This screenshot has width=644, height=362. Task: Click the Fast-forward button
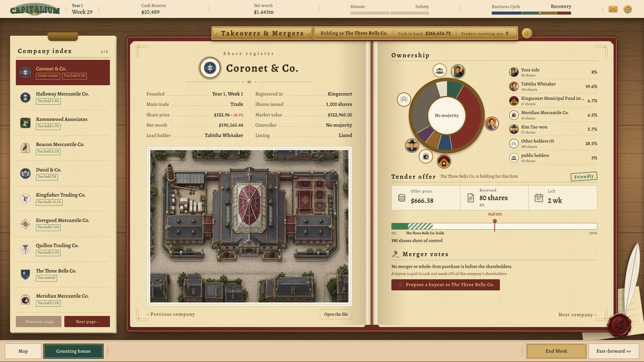point(613,351)
